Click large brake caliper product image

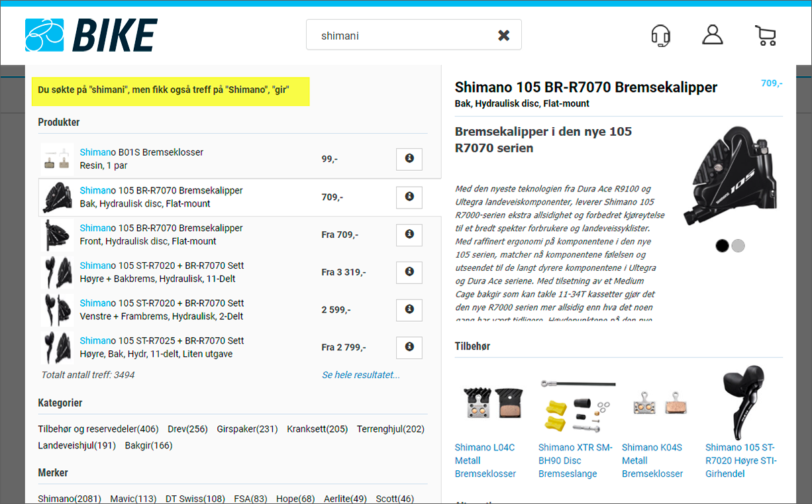[x=730, y=175]
